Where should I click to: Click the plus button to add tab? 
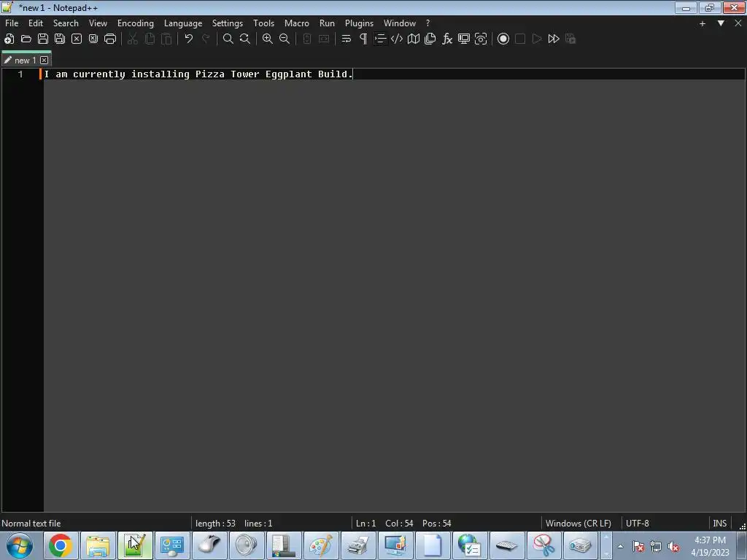703,23
